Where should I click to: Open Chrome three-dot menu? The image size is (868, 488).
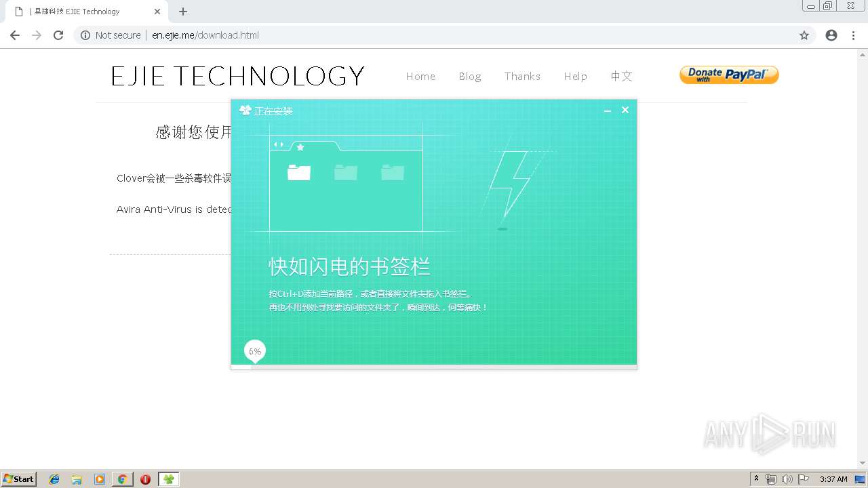point(853,35)
